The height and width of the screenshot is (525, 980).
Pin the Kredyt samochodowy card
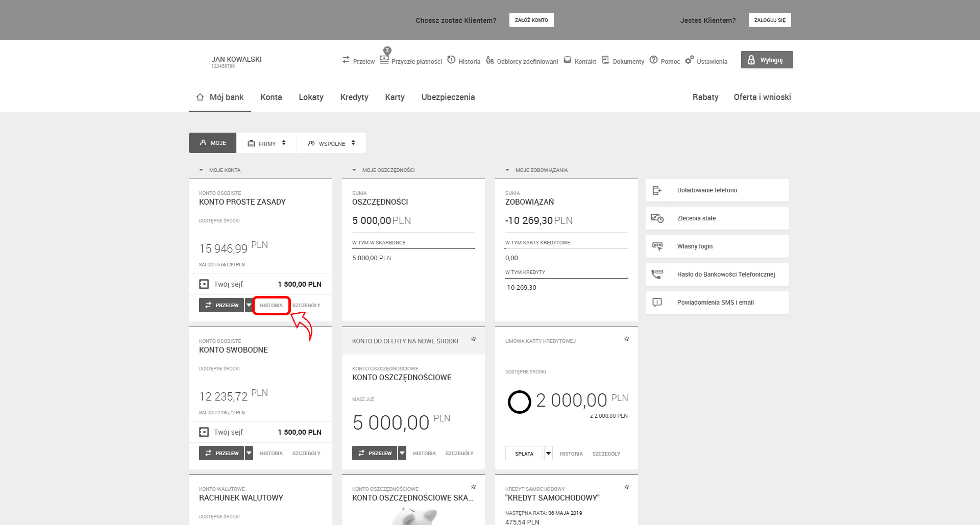[x=626, y=487]
